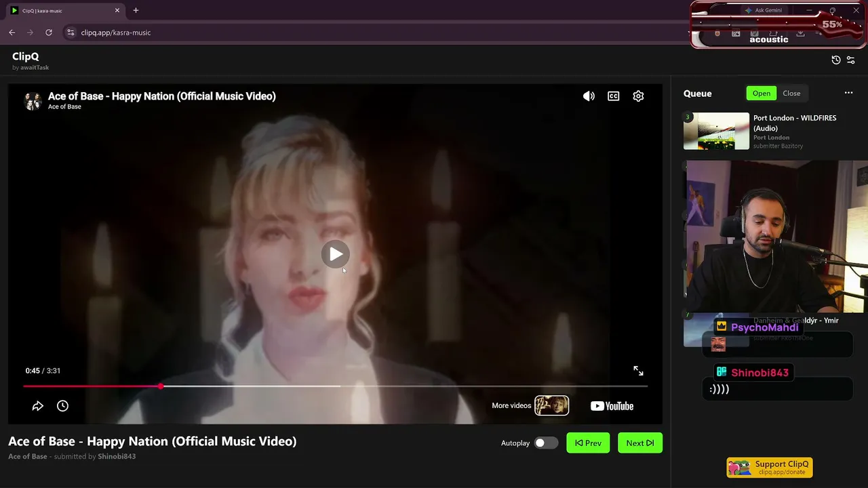Image resolution: width=868 pixels, height=488 pixels.
Task: Click the Ace of Base name below the title
Action: [28, 456]
